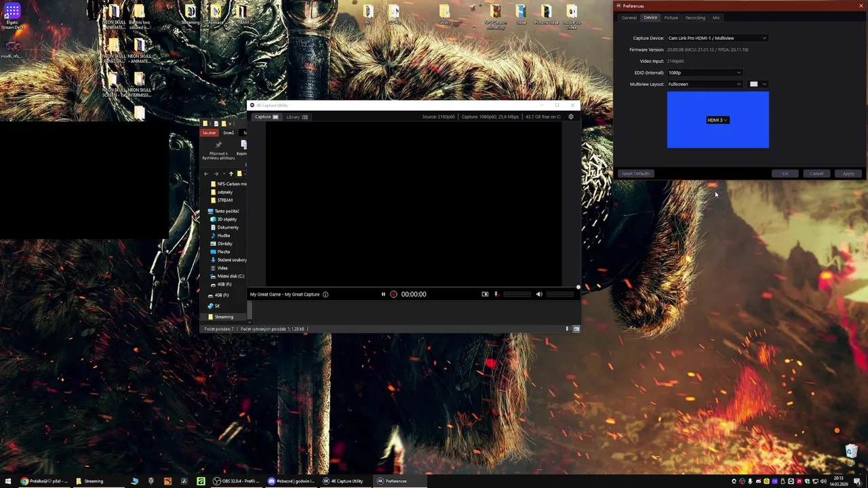Open Místní disk (C:) in navigation pane

(x=227, y=276)
